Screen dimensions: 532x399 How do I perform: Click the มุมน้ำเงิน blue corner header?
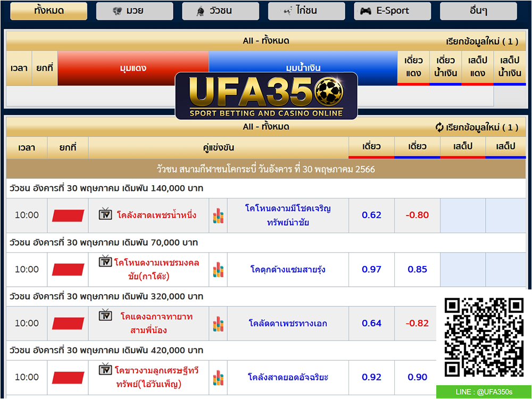click(303, 68)
